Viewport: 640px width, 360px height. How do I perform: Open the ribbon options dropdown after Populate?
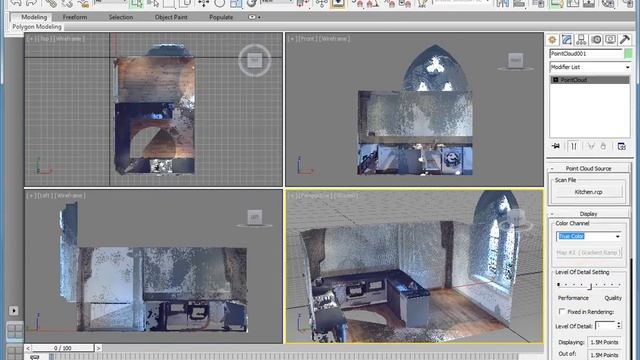tap(255, 17)
